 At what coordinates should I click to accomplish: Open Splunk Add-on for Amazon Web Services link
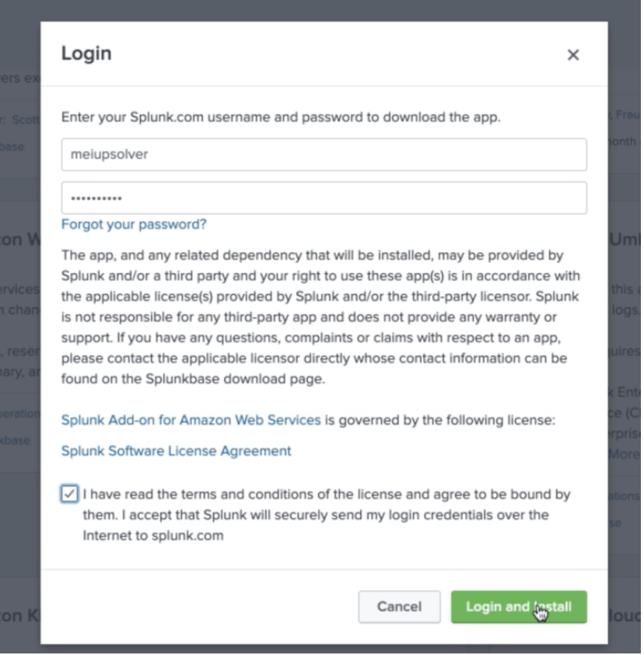click(x=191, y=420)
